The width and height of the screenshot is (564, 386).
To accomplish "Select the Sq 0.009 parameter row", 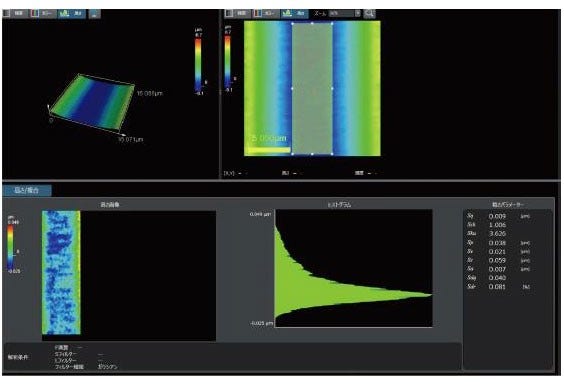I will coord(498,216).
